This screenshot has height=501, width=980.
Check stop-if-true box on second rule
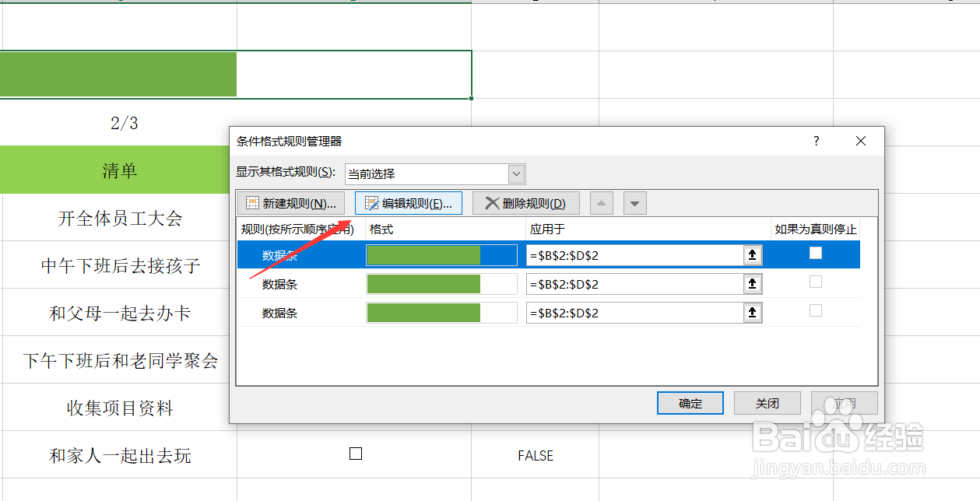(x=815, y=282)
